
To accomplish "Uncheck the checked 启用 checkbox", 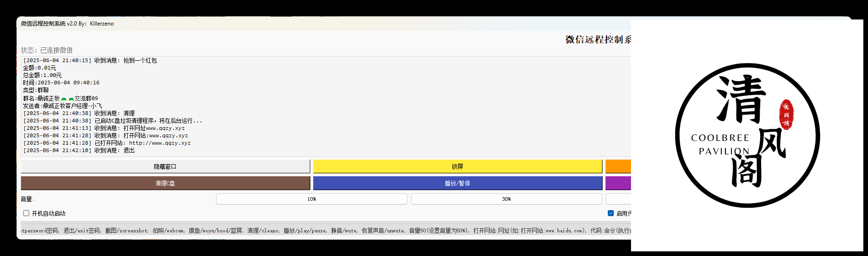I will click(x=611, y=213).
